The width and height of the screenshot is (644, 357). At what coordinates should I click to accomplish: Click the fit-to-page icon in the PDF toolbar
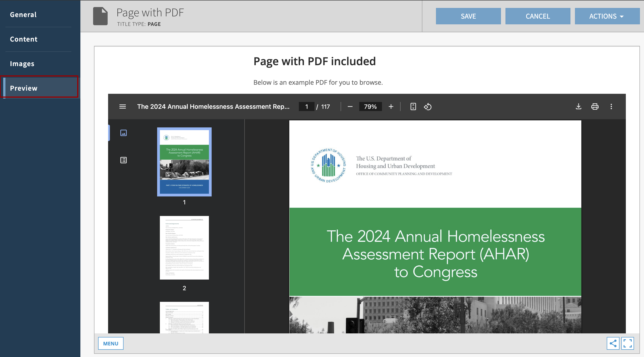click(x=413, y=107)
